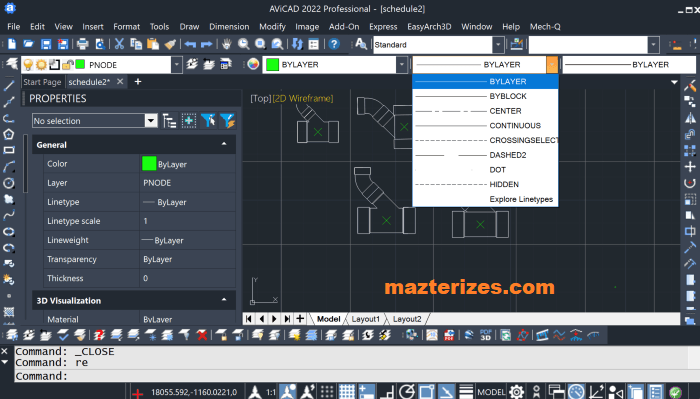Click the Save disk icon
This screenshot has width=700, height=399.
click(46, 44)
